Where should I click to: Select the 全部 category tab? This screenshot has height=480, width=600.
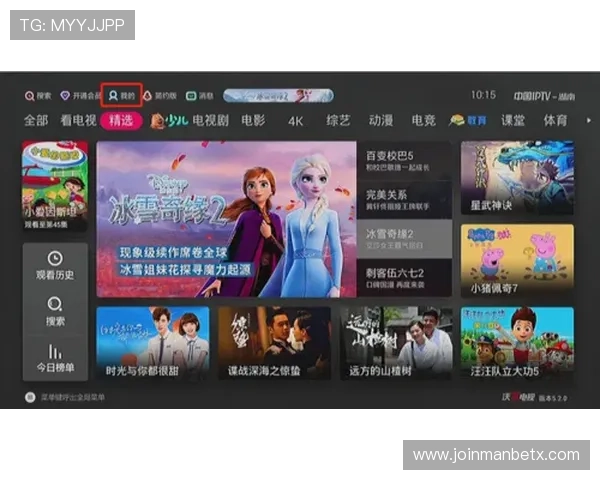[36, 121]
